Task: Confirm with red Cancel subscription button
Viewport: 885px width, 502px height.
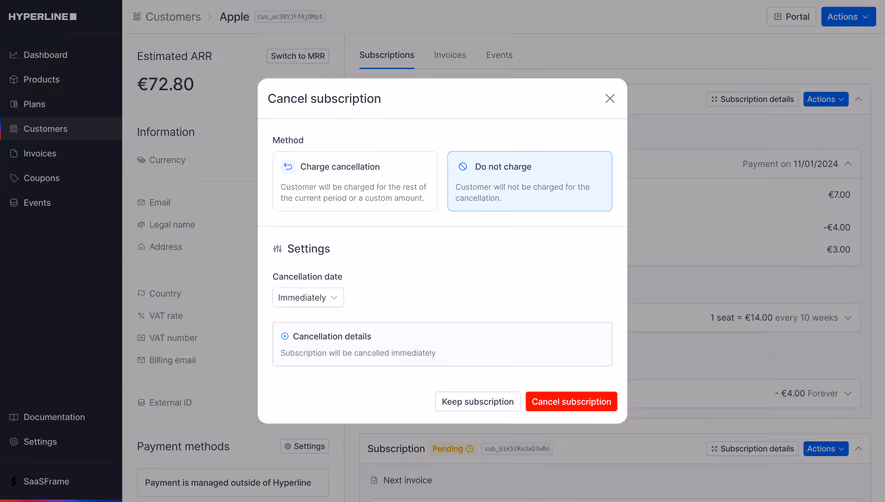Action: (571, 401)
